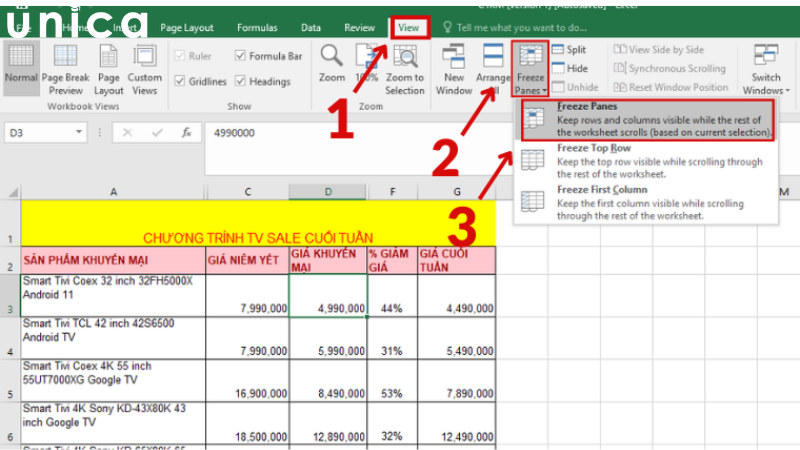Screen dimensions: 800x450
Task: Click the formula bar Enter checkmark icon
Action: pos(157,133)
